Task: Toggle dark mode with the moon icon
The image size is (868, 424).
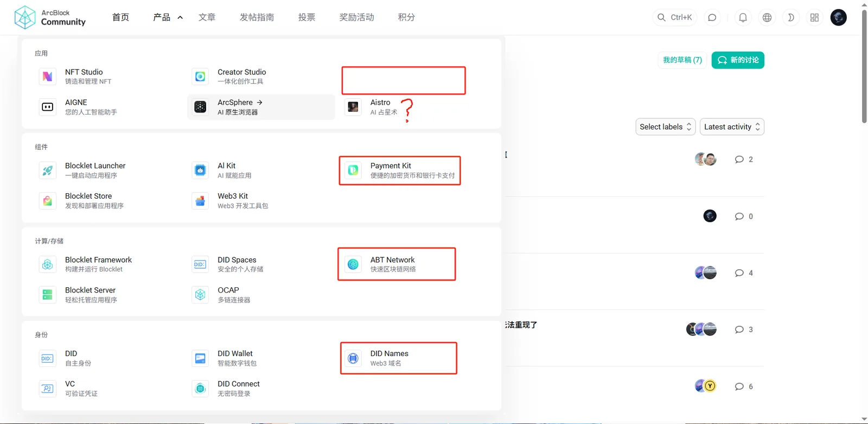Action: point(790,17)
